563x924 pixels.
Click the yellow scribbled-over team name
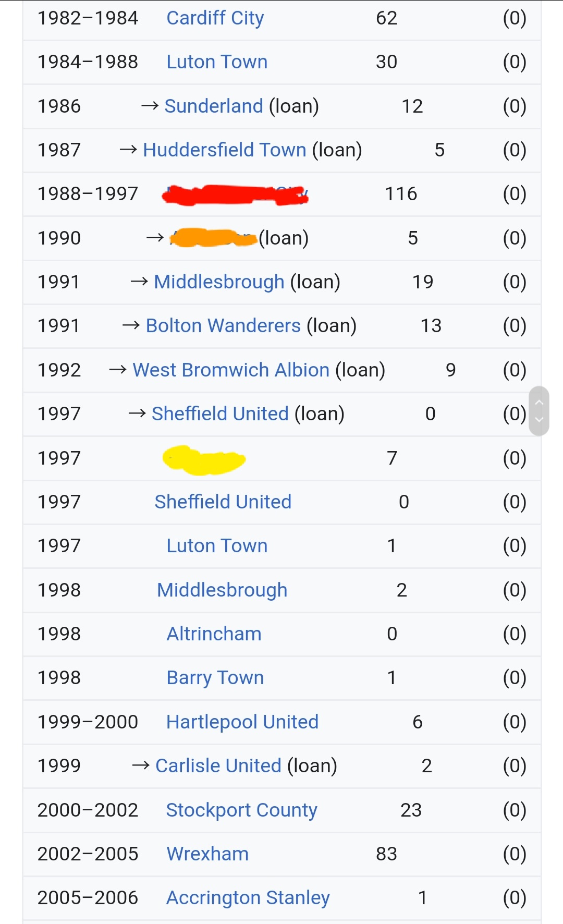(x=203, y=460)
